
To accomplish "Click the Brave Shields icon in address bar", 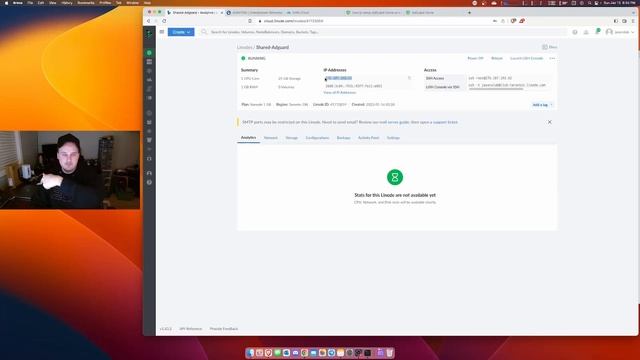I will tap(513, 21).
